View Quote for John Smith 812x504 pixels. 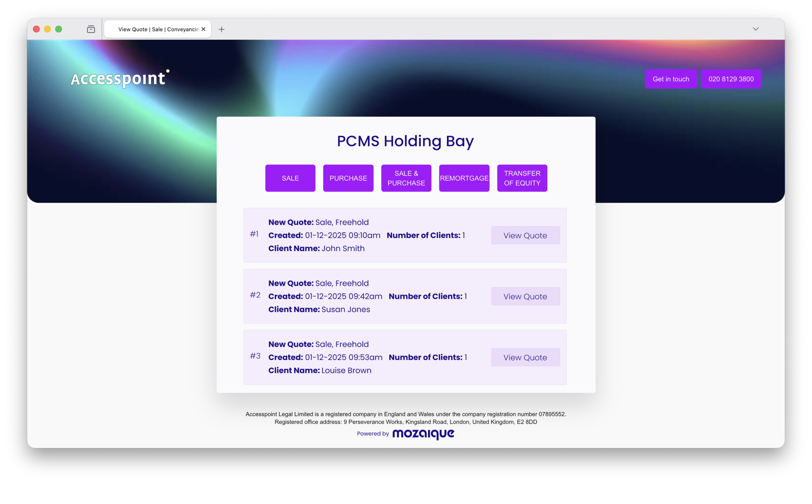tap(525, 235)
